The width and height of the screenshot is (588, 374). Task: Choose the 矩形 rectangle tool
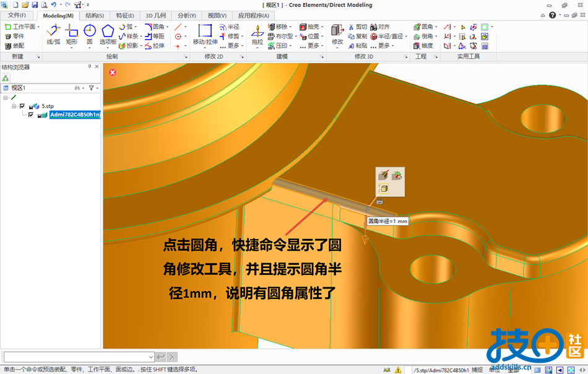72,34
